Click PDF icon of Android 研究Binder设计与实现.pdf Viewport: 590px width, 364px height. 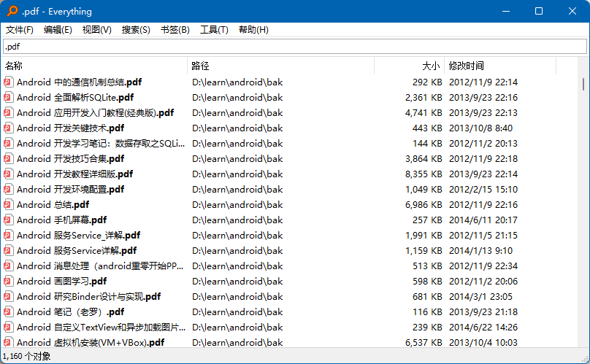[8, 297]
